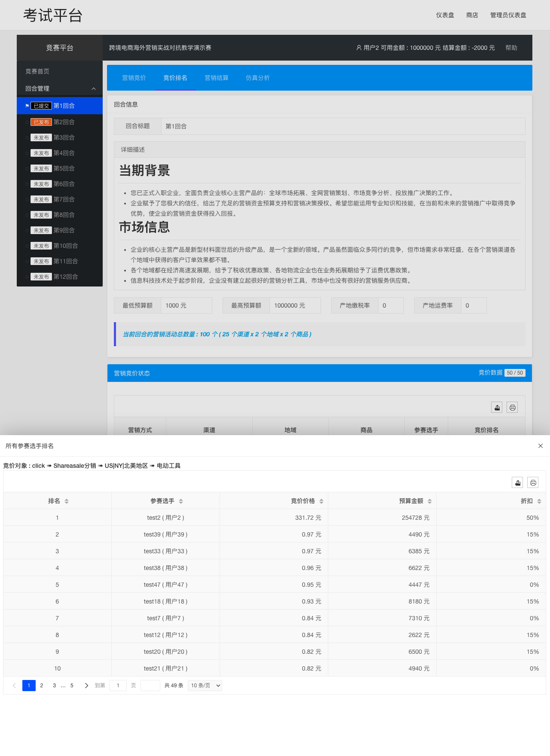Click the test12 ( 用户12 ) cell
Viewport: 550px width, 756px height.
point(165,635)
